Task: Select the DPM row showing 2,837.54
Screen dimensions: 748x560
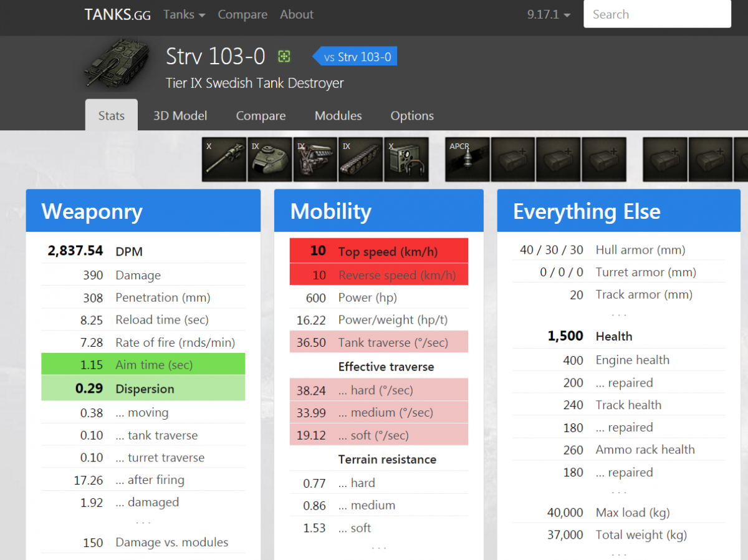Action: [143, 251]
